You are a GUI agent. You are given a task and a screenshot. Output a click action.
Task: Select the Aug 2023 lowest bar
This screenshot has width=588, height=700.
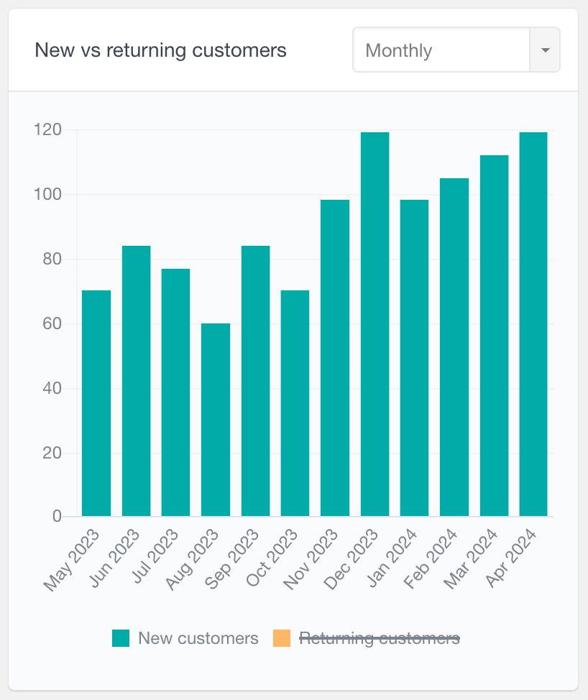tap(216, 420)
